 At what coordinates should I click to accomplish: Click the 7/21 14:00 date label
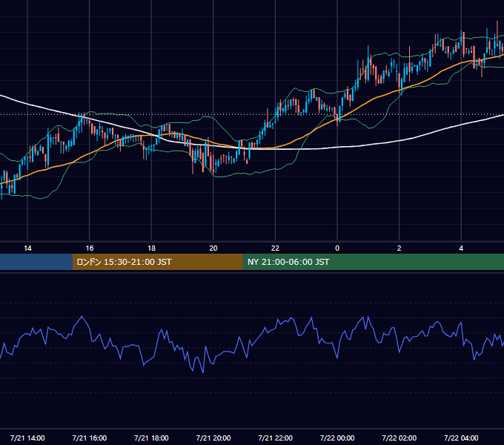pos(27,438)
